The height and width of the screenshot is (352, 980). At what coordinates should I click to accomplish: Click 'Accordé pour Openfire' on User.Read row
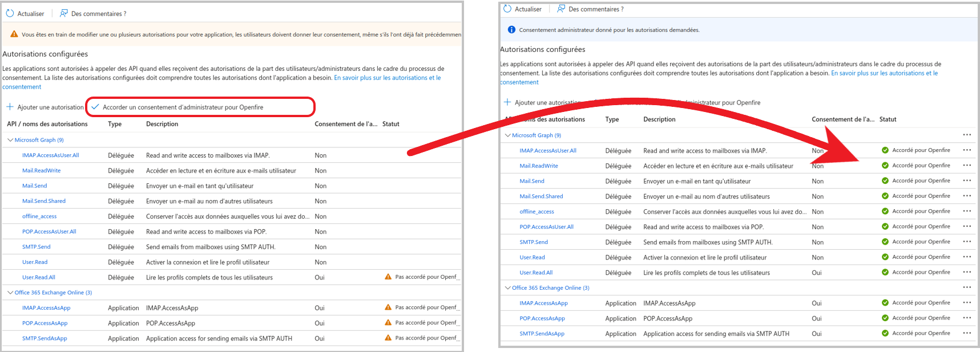(921, 257)
